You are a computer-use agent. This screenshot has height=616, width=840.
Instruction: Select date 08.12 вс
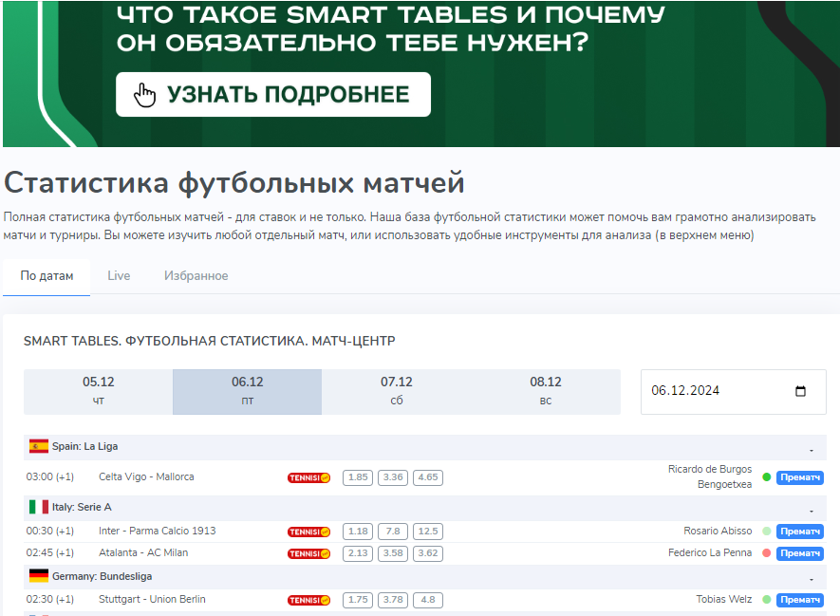coord(545,391)
